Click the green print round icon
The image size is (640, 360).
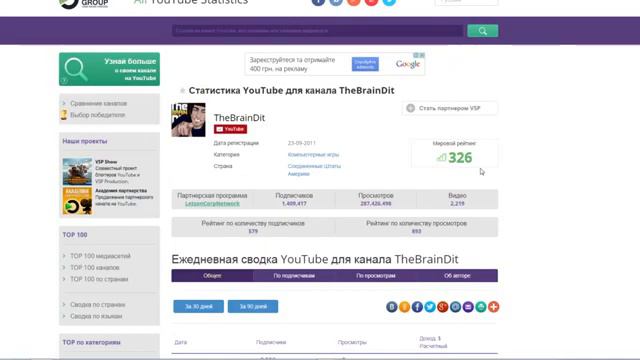click(x=481, y=307)
